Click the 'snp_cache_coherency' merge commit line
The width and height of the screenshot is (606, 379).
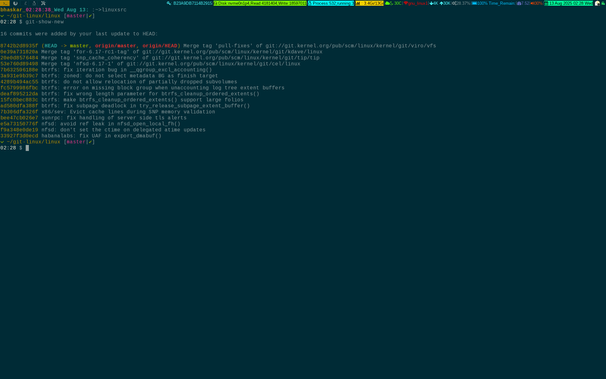click(x=160, y=58)
